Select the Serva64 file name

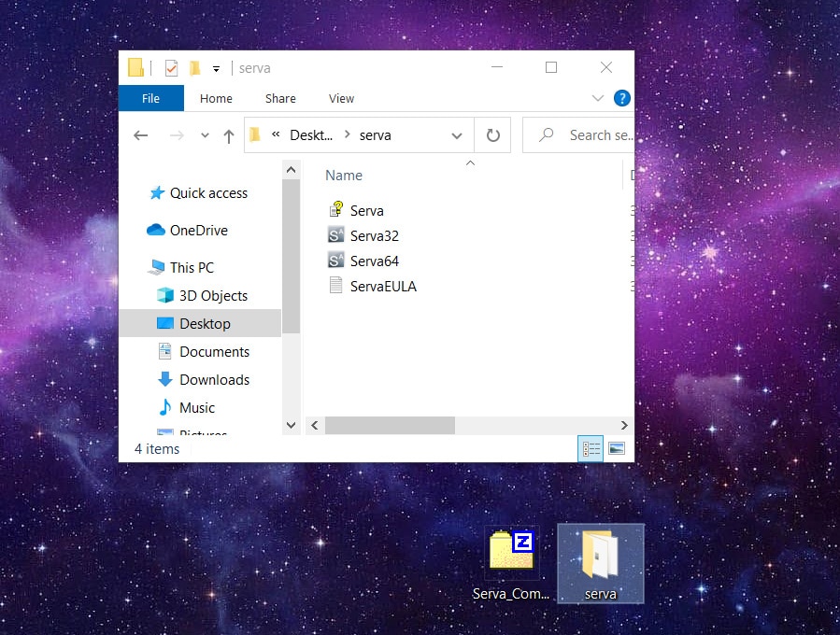click(375, 261)
